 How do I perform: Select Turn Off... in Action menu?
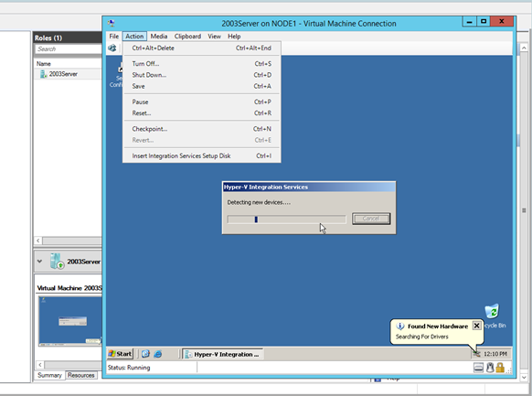(201, 64)
